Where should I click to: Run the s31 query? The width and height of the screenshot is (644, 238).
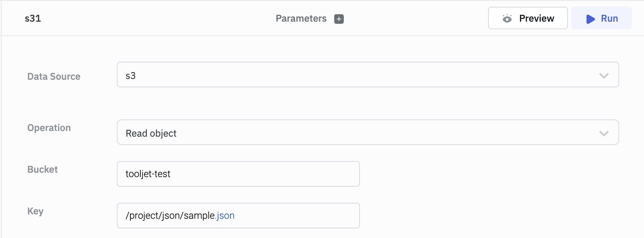601,18
